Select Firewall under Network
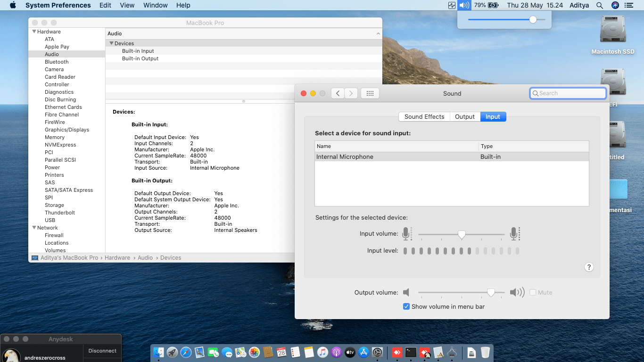Viewport: 644px width, 362px height. 54,235
